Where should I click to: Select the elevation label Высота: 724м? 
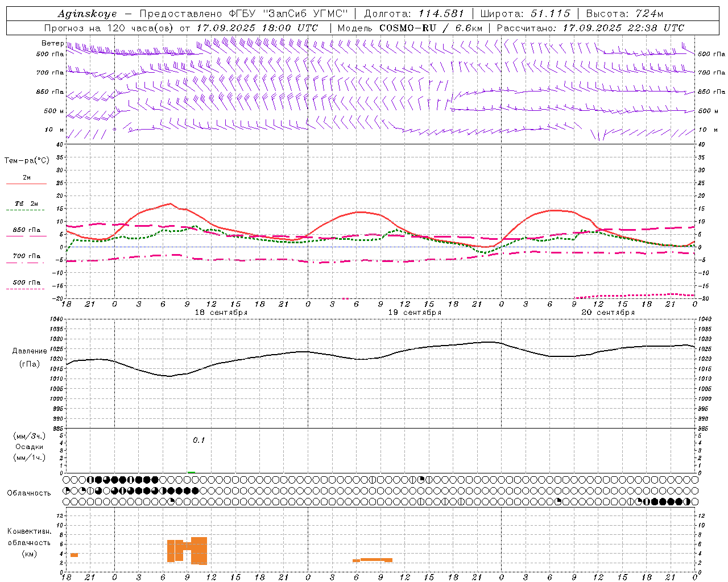click(x=624, y=14)
